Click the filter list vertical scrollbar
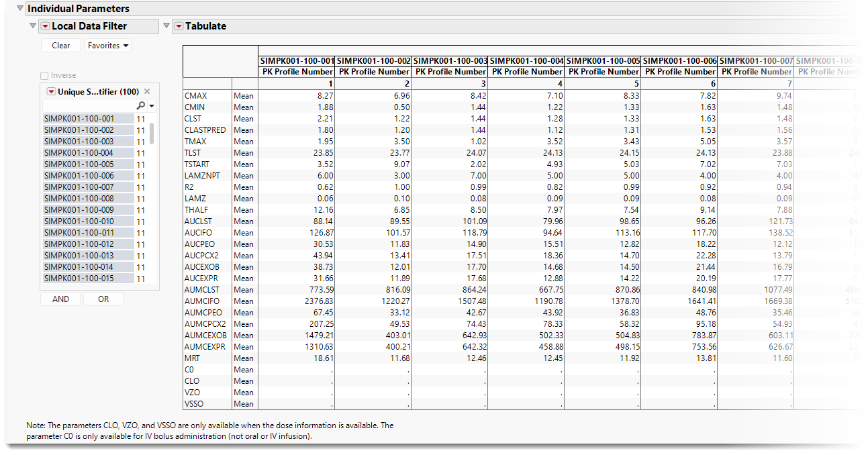This screenshot has height=455, width=868. coord(152,133)
